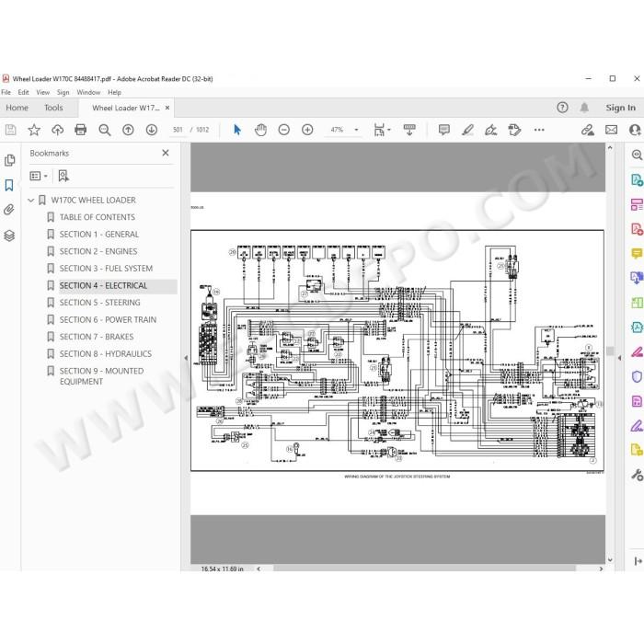The image size is (644, 644).
Task: Click the Add comment sticky note icon
Action: point(444,130)
